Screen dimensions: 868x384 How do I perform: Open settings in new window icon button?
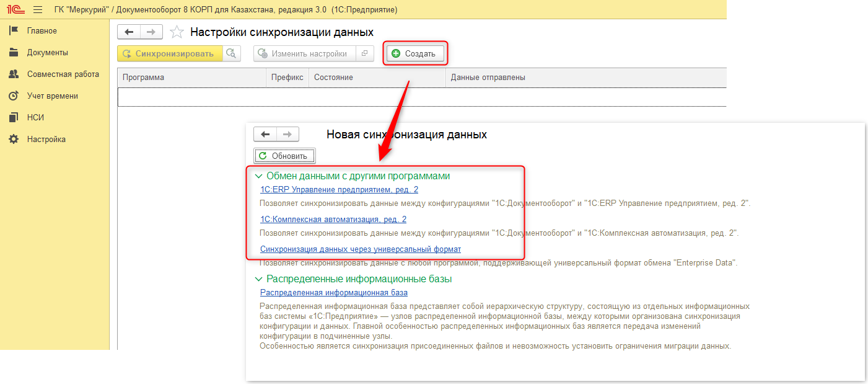365,54
